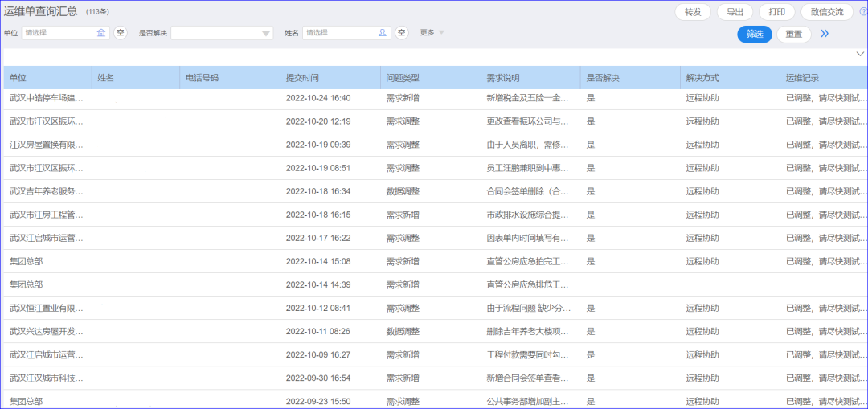Select the 江汉房屋置换有限… unit cell
The height and width of the screenshot is (409, 868).
click(x=47, y=145)
